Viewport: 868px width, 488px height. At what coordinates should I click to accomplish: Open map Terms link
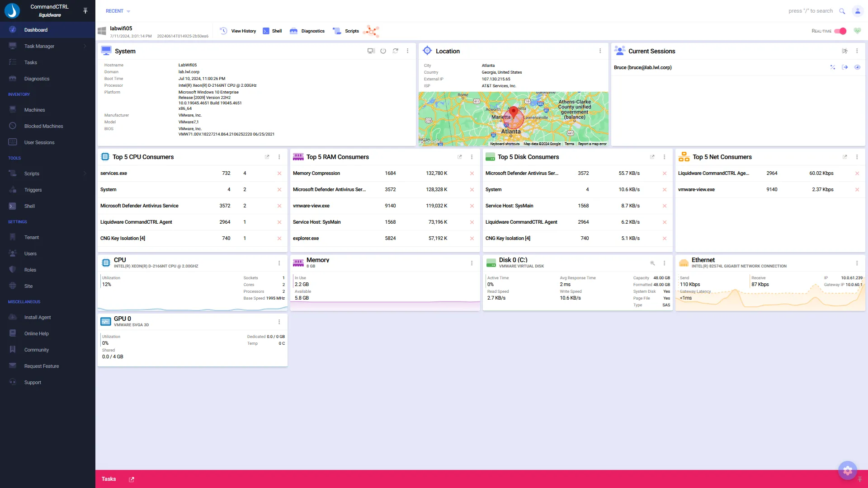[x=569, y=144]
